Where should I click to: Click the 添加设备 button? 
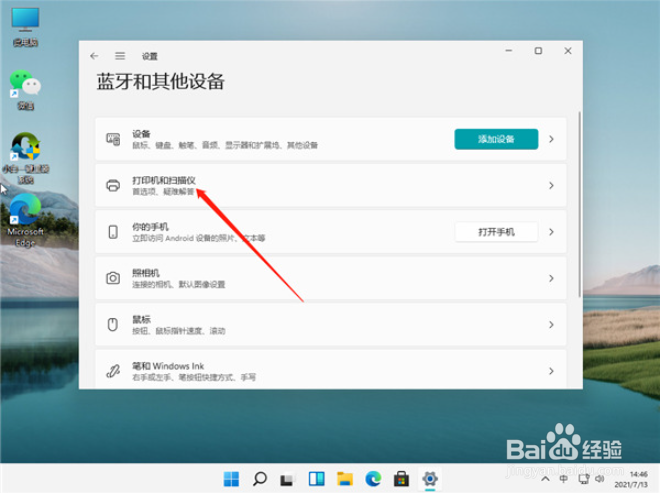(x=496, y=139)
